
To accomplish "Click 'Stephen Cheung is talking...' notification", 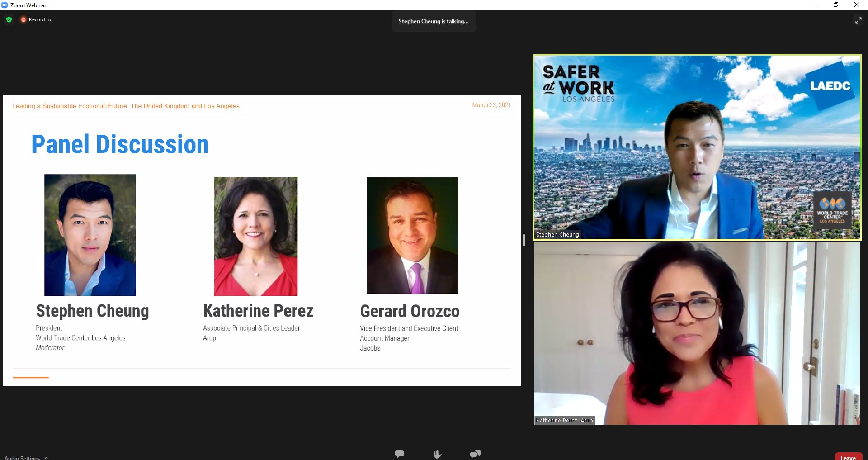I will tap(434, 21).
